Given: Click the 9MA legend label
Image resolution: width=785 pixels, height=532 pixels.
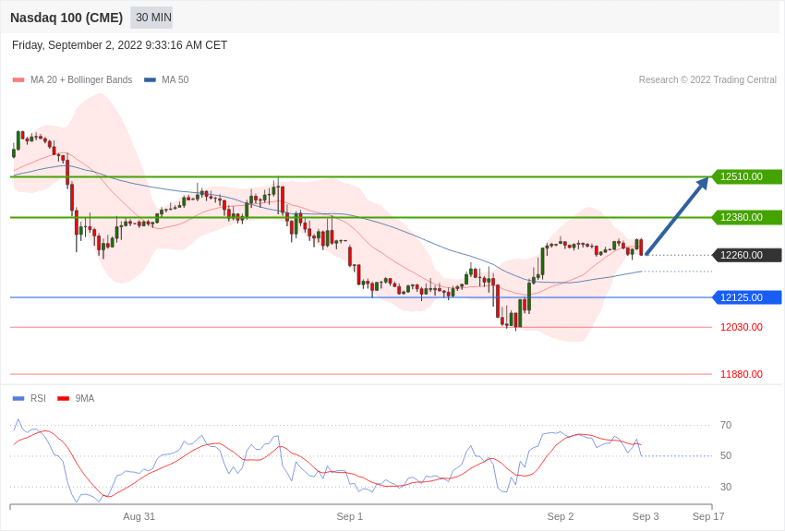Looking at the screenshot, I should click(x=85, y=398).
